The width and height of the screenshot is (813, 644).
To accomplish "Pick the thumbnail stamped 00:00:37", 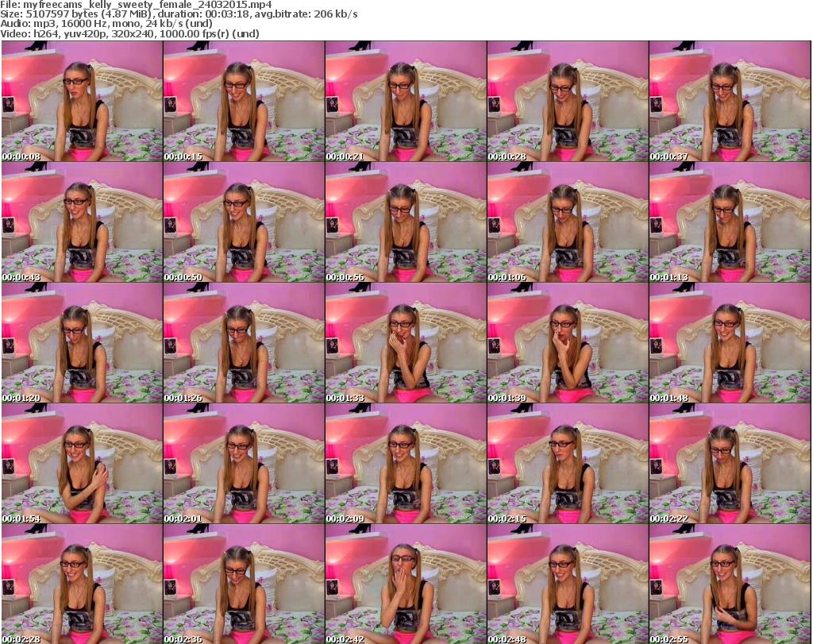I will [730, 101].
